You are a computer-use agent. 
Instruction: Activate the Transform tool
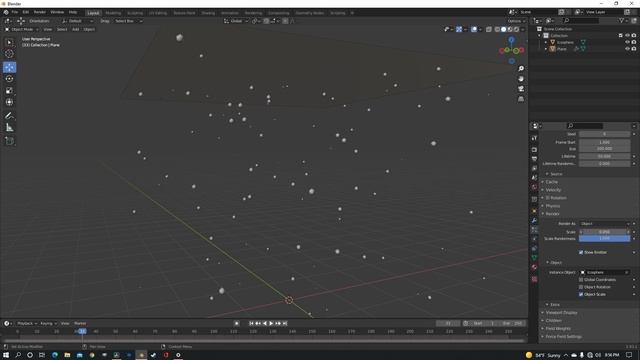click(9, 102)
